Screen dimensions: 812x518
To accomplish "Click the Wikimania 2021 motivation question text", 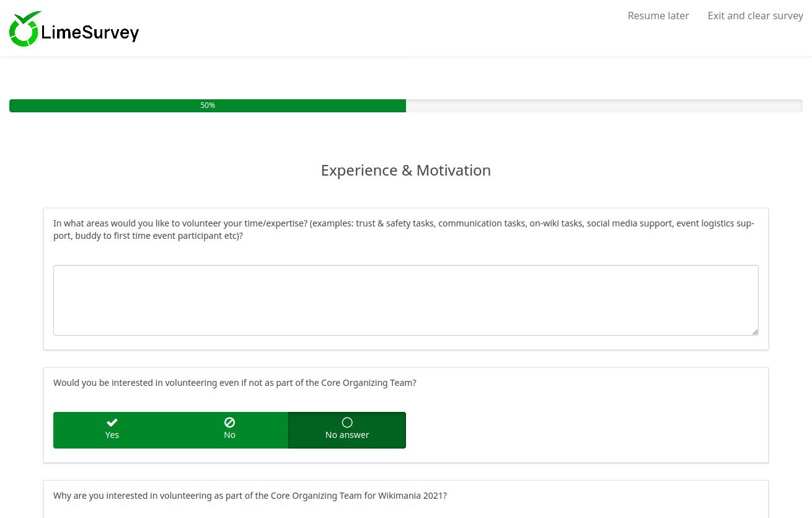I will (x=250, y=495).
